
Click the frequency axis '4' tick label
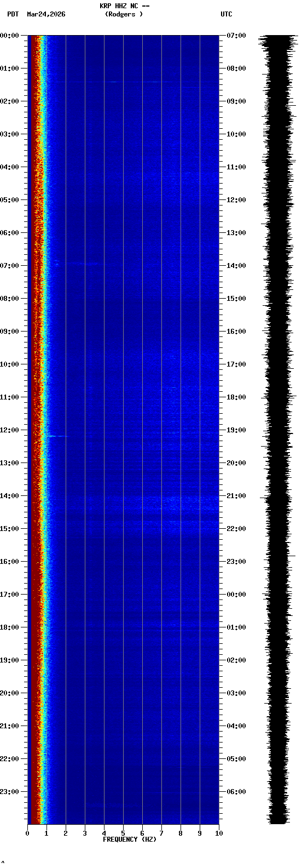tap(104, 833)
